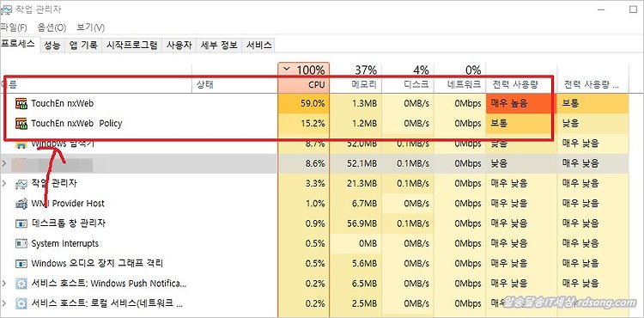Select the TouchEn nxWeb Policy process name
The image size is (644, 318).
coord(76,123)
